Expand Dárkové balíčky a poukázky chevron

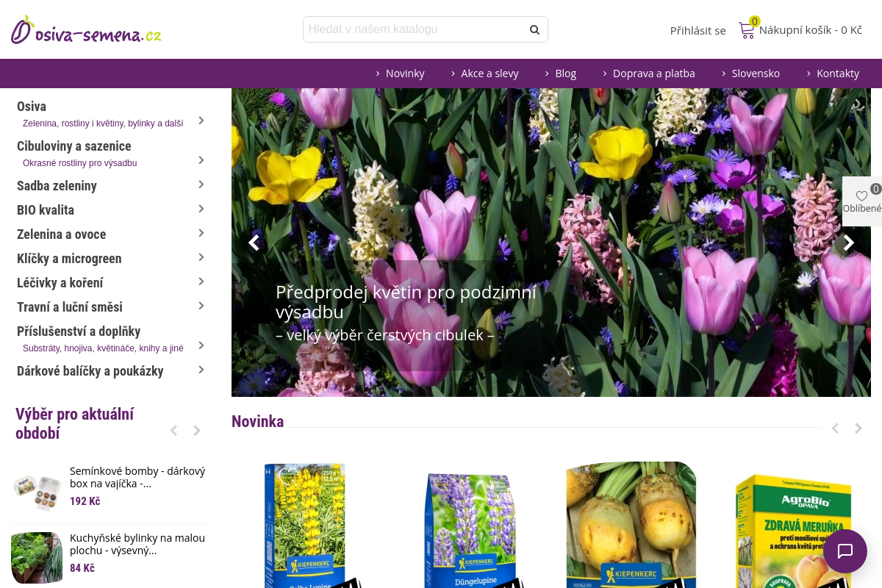coord(201,370)
